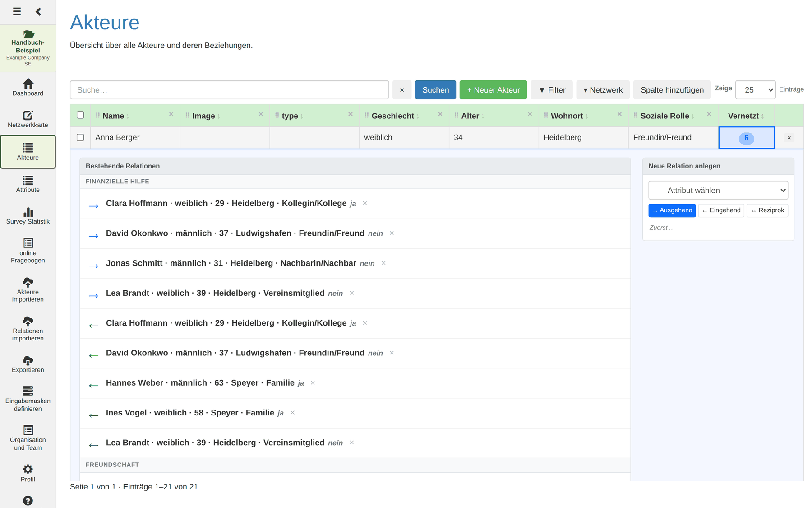
Task: Click the Spalte hinzufügen button
Action: [672, 90]
